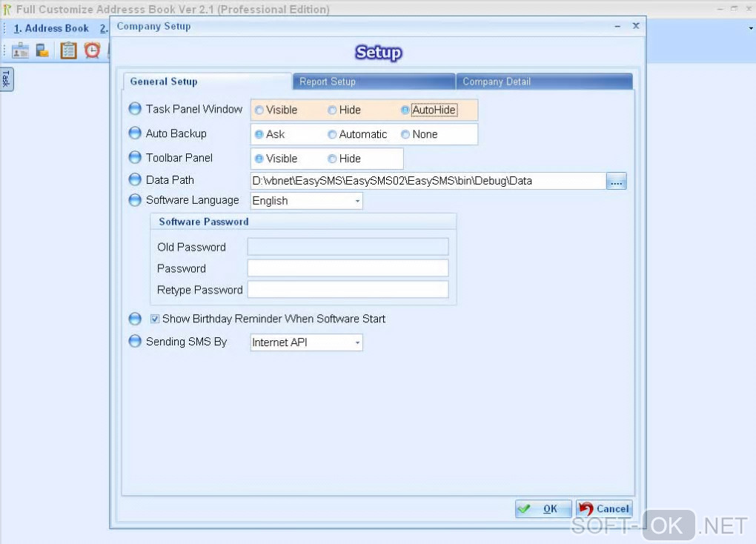Image resolution: width=756 pixels, height=544 pixels.
Task: Click the Old Password field
Action: tap(348, 247)
